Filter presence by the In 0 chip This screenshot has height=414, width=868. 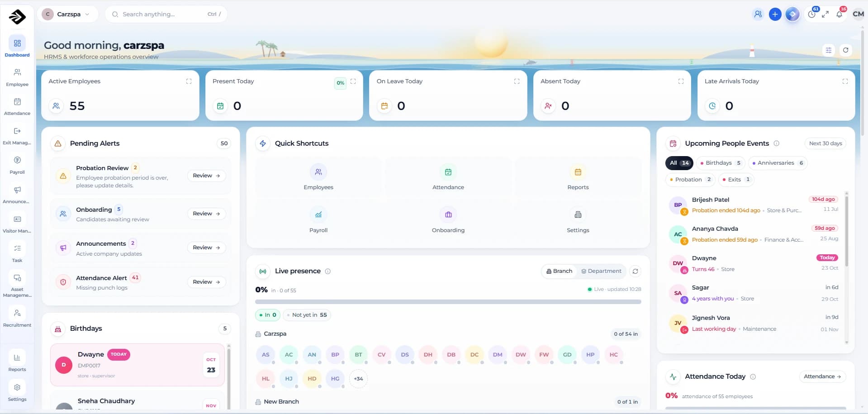(268, 315)
